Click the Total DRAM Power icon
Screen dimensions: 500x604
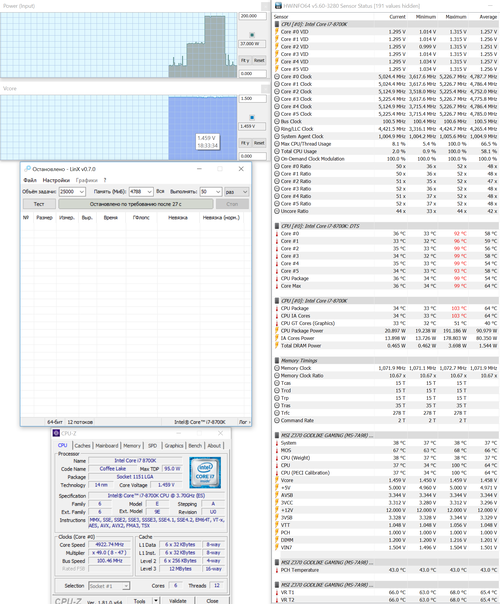277,346
